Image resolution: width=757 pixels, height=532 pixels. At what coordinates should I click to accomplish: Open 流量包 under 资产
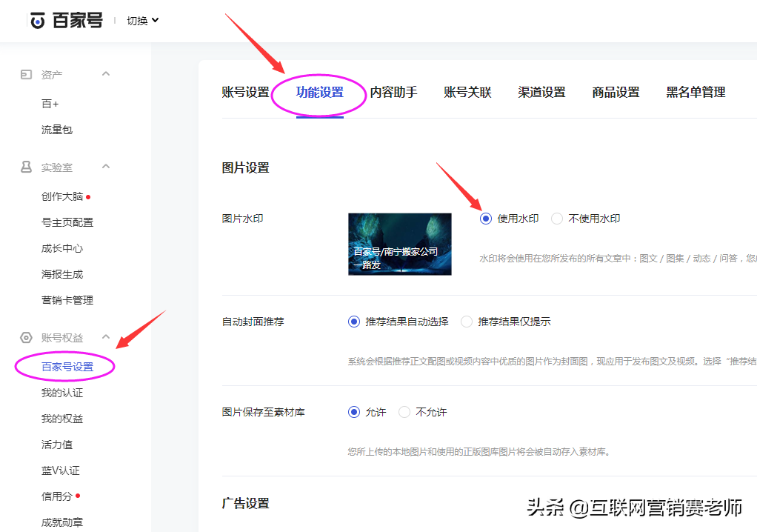tap(56, 129)
